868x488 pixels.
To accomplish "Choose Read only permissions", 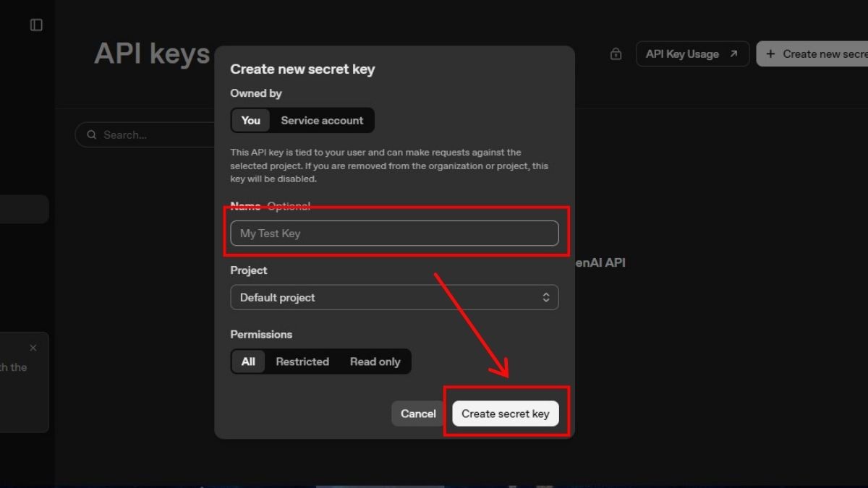I will click(x=375, y=361).
